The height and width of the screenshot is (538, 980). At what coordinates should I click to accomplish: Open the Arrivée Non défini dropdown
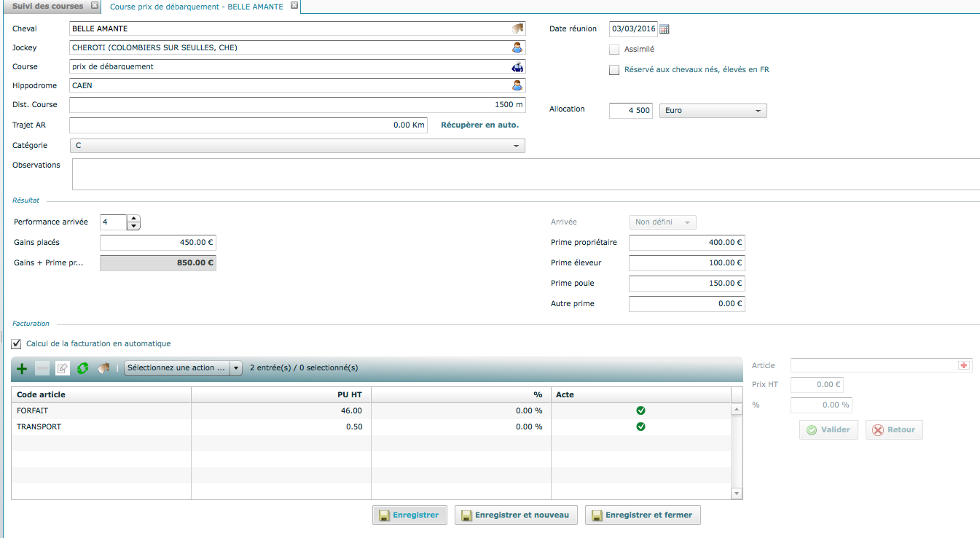pos(663,222)
